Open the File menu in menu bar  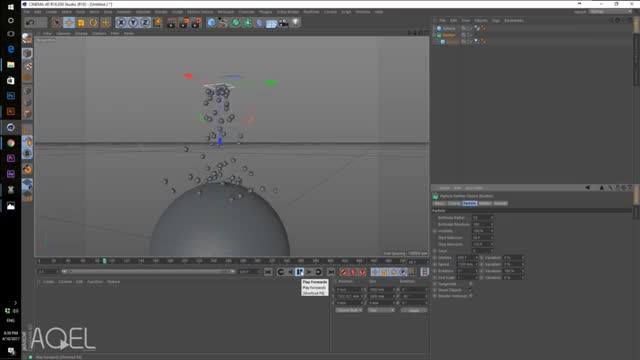(27, 12)
